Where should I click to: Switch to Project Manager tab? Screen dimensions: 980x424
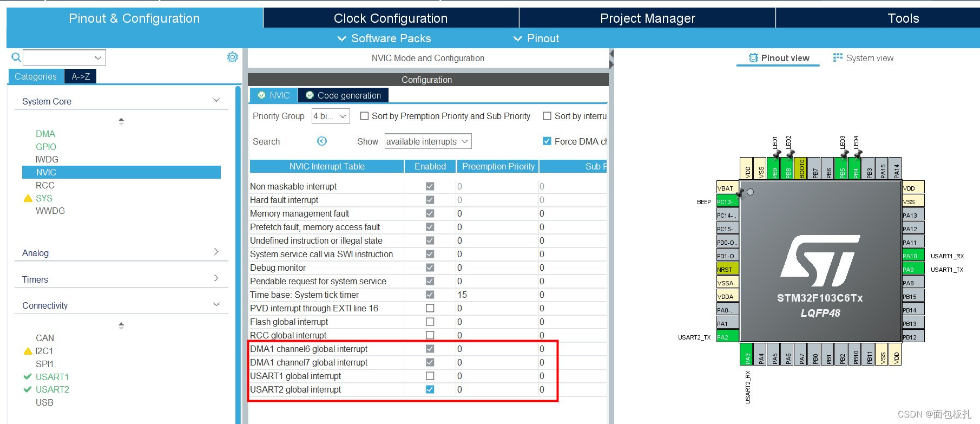[648, 18]
